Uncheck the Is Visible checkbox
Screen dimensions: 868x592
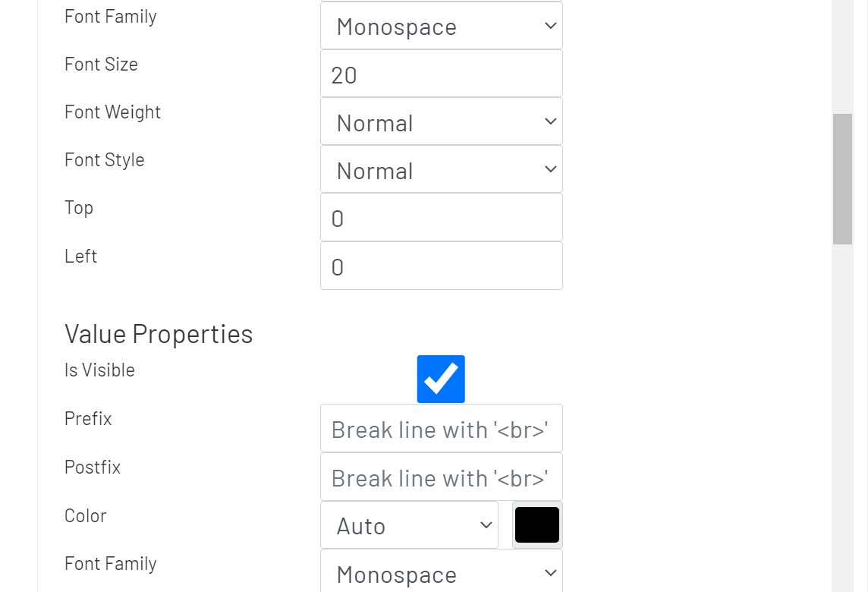coord(441,379)
